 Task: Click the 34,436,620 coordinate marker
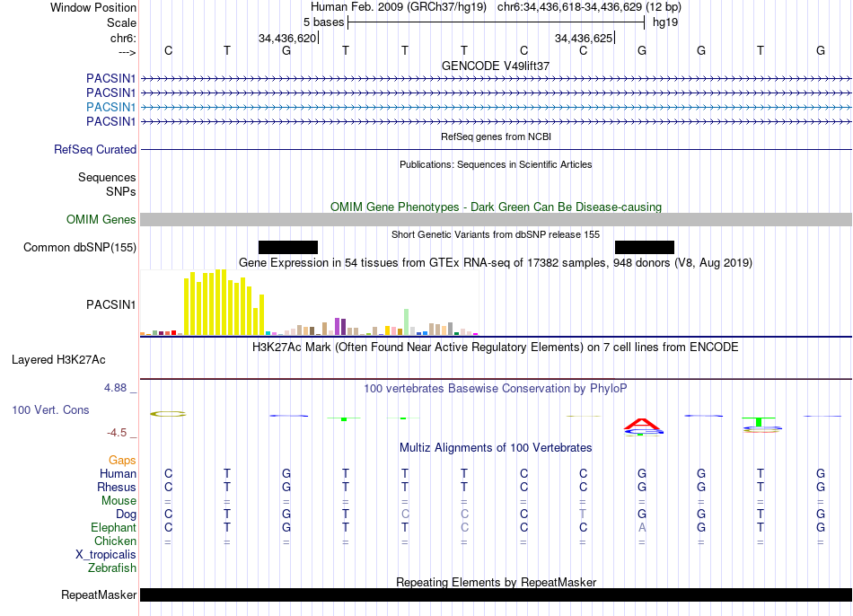click(x=287, y=38)
